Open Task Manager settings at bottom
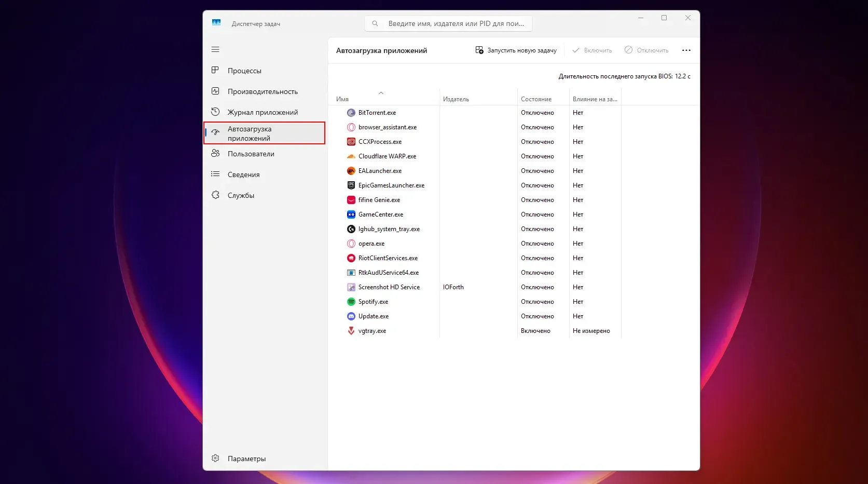The height and width of the screenshot is (484, 868). coord(246,459)
